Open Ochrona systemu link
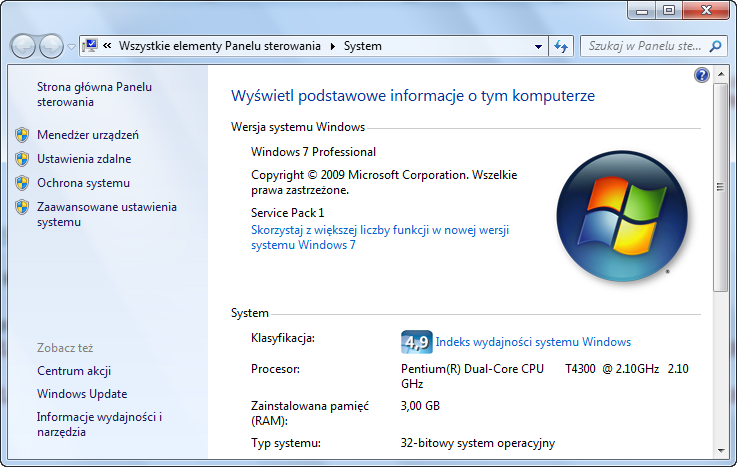This screenshot has width=737, height=467. click(x=84, y=183)
